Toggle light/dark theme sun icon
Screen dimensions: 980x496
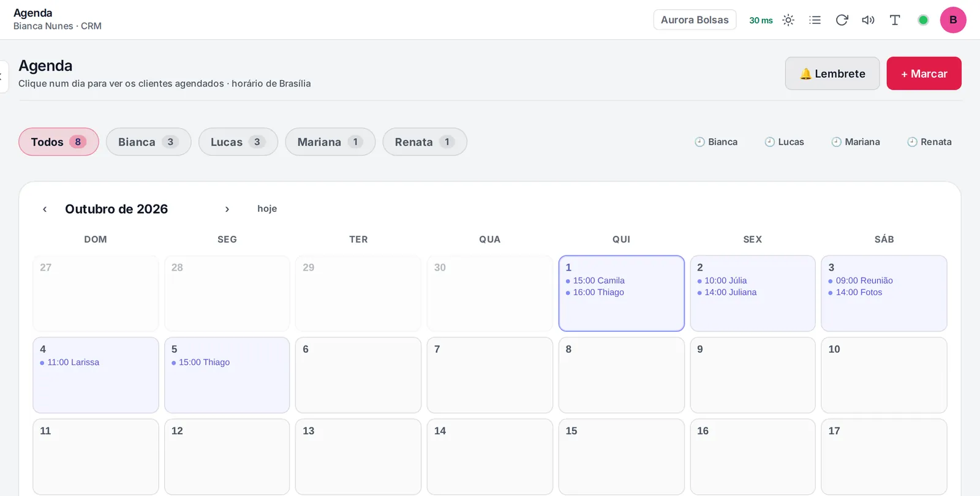tap(788, 20)
